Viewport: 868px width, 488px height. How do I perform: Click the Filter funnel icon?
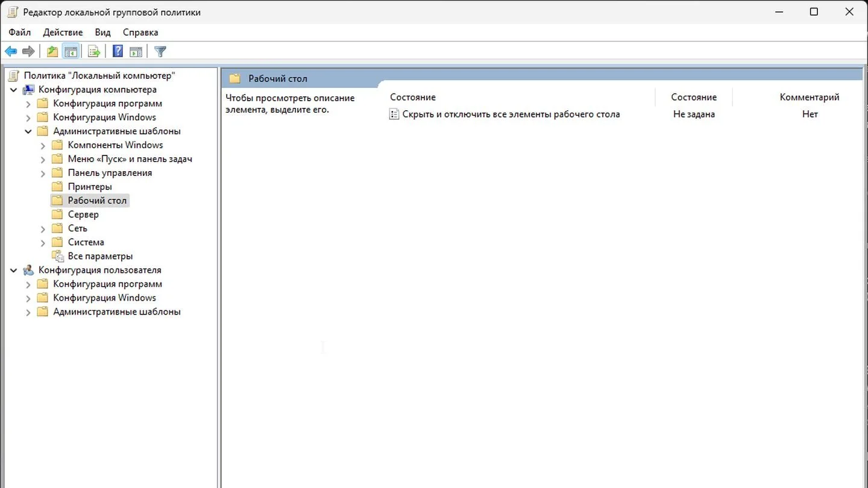tap(160, 52)
